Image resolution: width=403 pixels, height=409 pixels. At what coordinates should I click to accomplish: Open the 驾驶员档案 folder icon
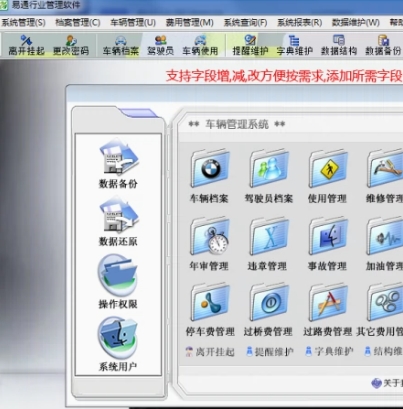pos(269,169)
